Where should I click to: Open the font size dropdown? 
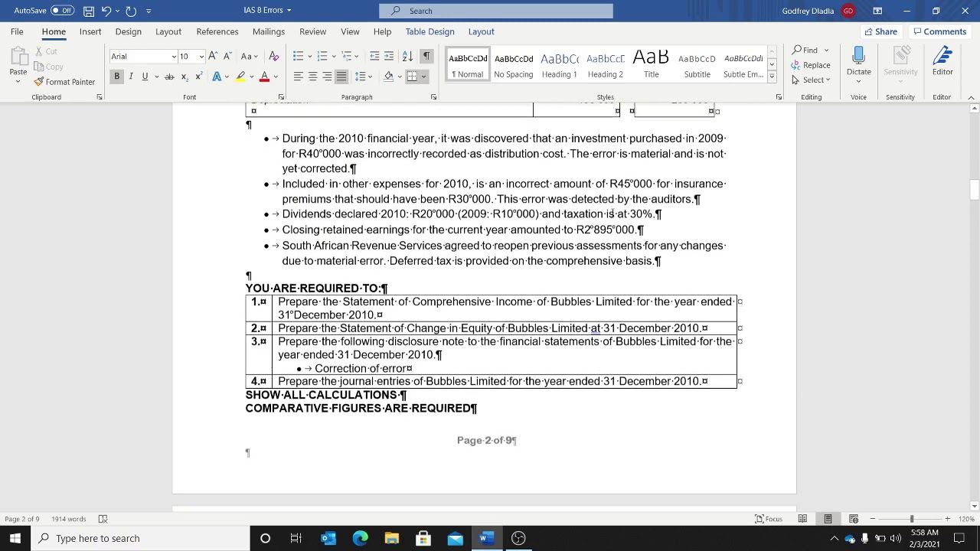click(201, 56)
